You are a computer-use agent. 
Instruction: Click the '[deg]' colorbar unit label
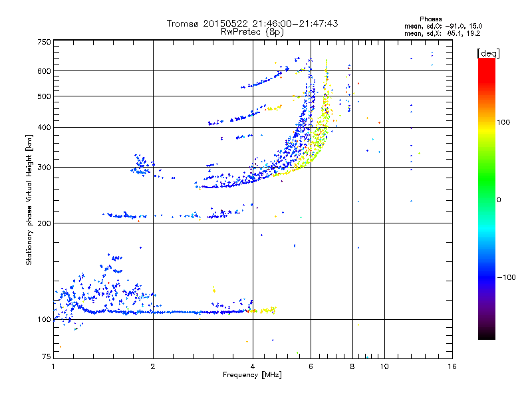(488, 53)
